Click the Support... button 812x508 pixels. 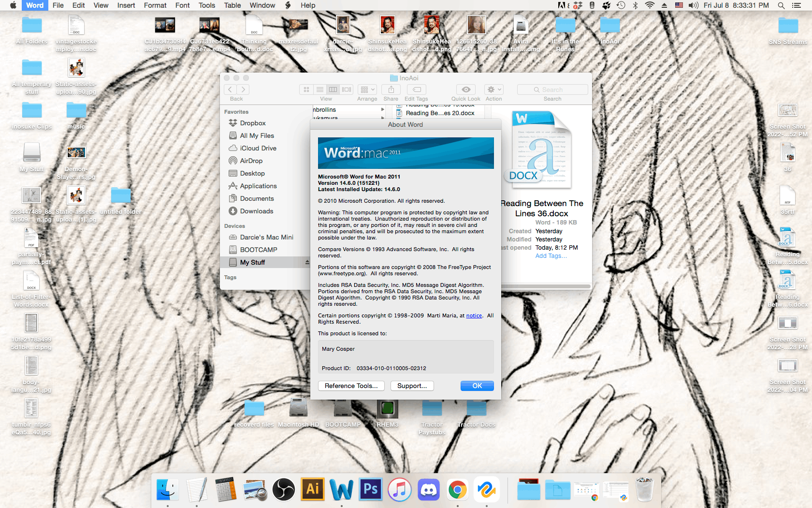pos(412,386)
